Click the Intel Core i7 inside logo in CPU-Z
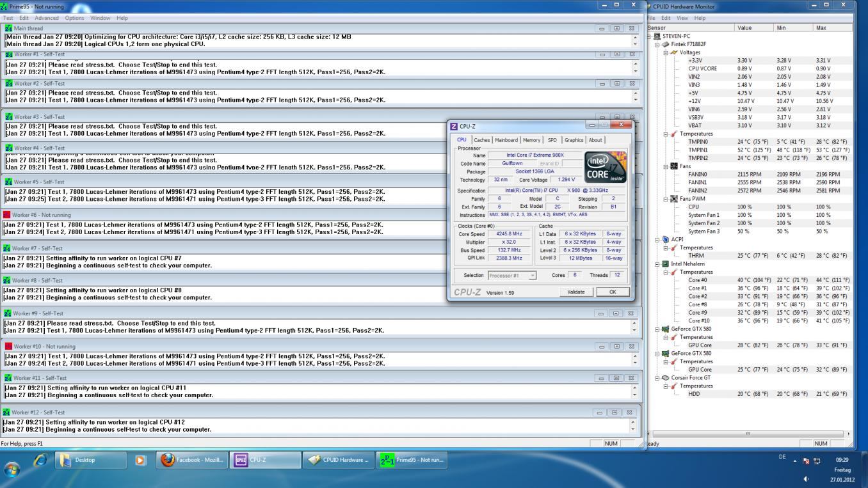 605,167
